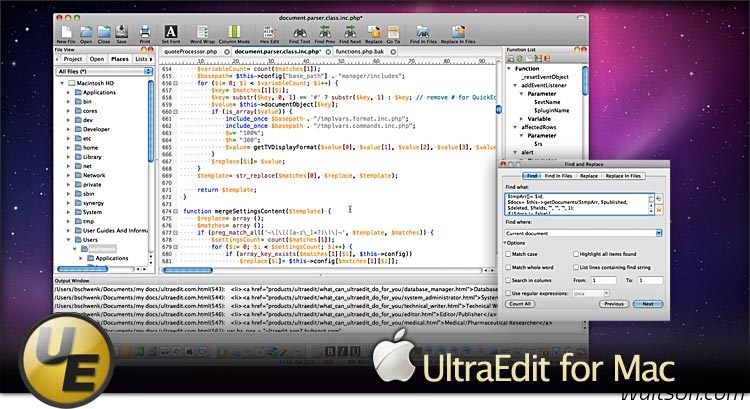Image resolution: width=750 pixels, height=409 pixels.
Task: Collapse the Options disclosure triangle
Action: point(506,243)
